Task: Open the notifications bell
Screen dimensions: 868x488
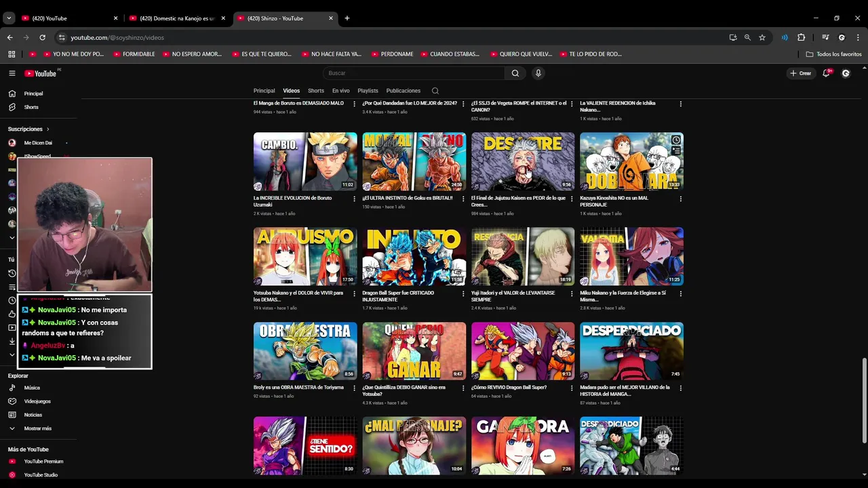Action: click(826, 73)
